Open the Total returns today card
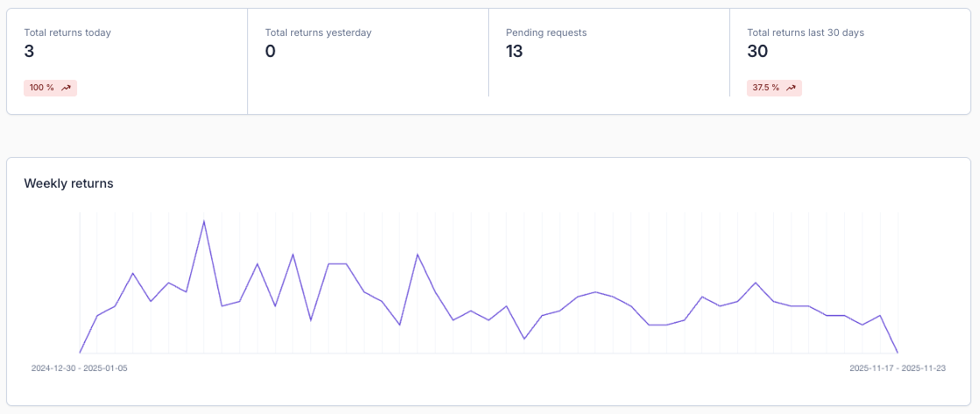The image size is (980, 414). point(127,61)
